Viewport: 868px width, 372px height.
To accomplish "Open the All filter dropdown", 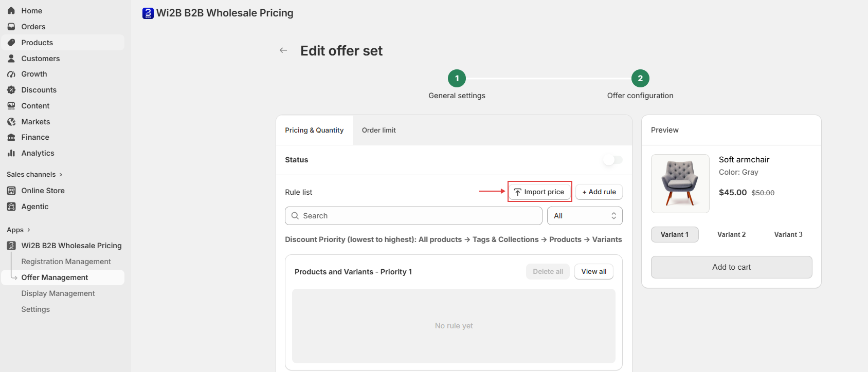I will [585, 216].
